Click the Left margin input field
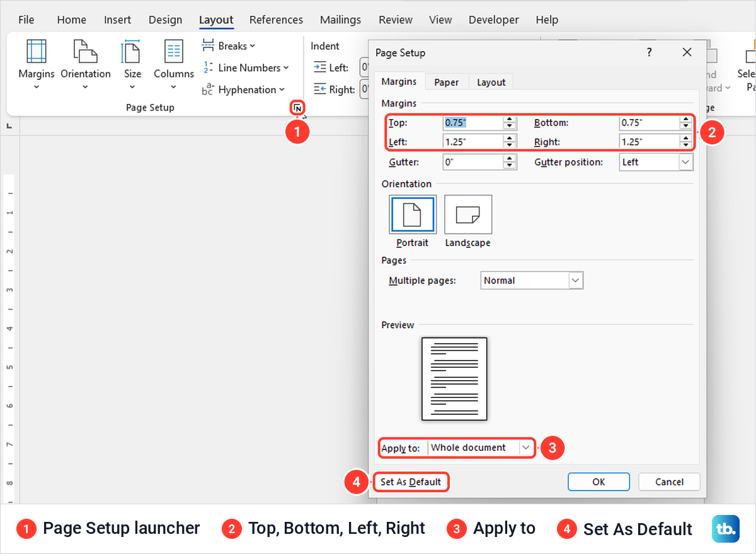 coord(472,142)
